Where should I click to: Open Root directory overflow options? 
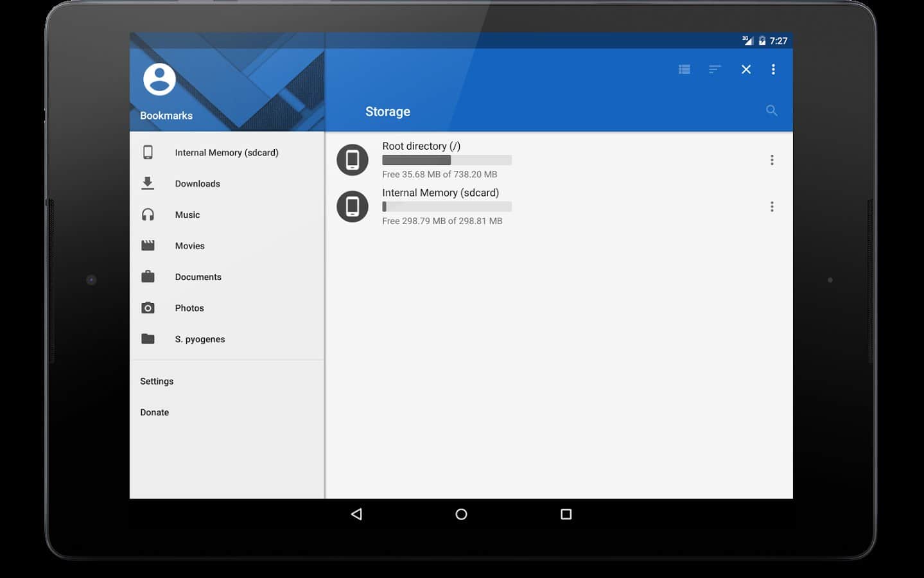[x=772, y=160]
